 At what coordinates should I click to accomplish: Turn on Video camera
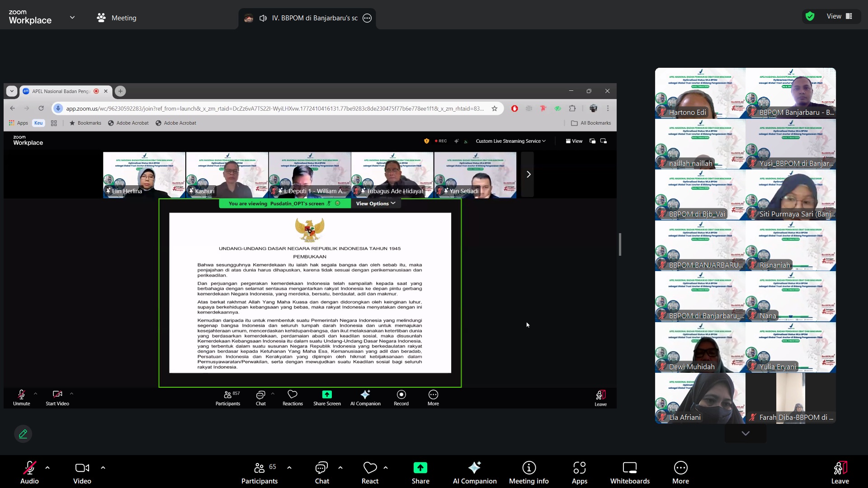(82, 468)
